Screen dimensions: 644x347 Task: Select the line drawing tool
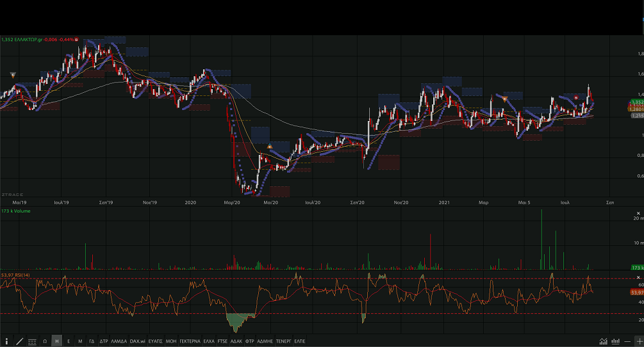click(x=19, y=341)
